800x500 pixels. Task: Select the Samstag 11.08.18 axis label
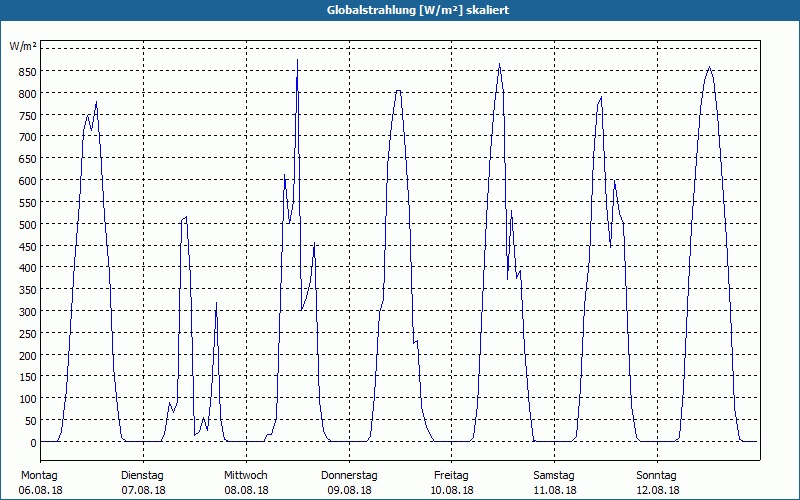click(x=554, y=483)
